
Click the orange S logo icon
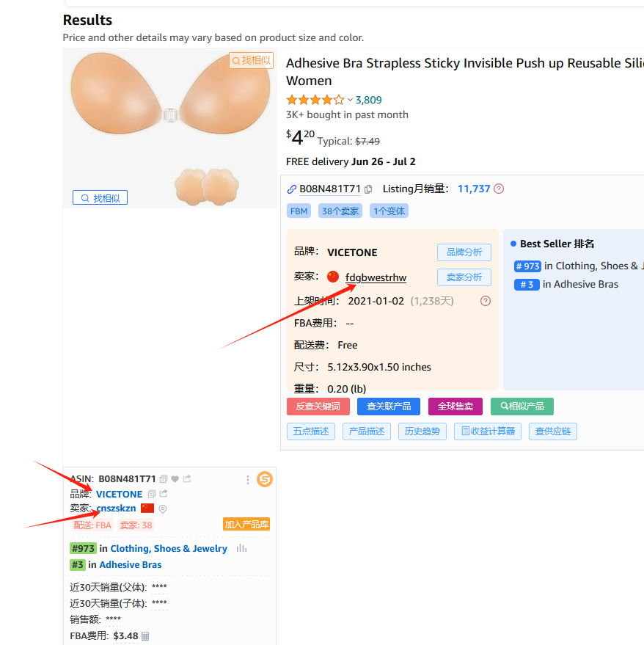point(265,479)
